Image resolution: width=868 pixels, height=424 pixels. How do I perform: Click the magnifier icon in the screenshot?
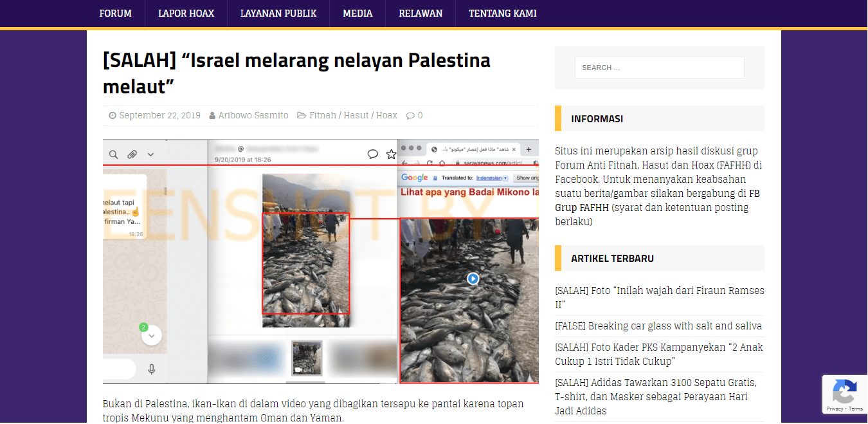[x=113, y=154]
